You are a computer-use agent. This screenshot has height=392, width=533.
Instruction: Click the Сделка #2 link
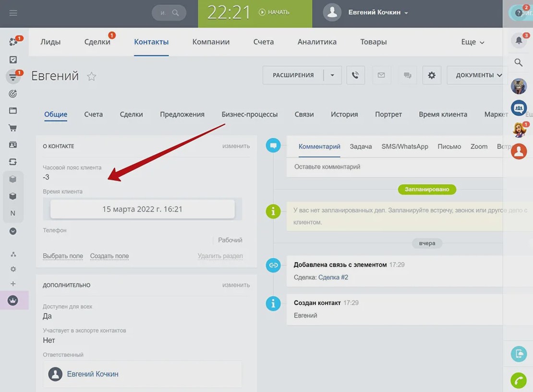click(333, 277)
